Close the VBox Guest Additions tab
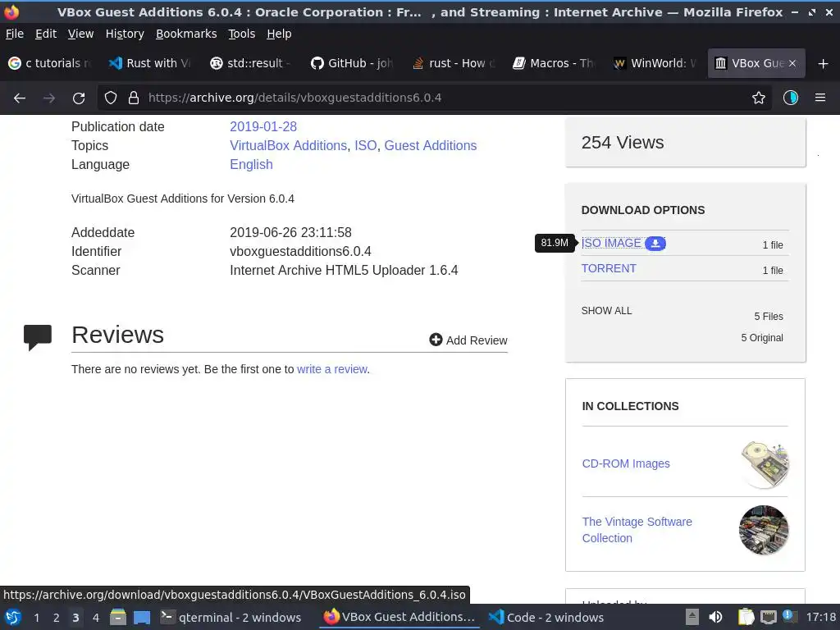Viewport: 840px width, 630px height. (792, 63)
